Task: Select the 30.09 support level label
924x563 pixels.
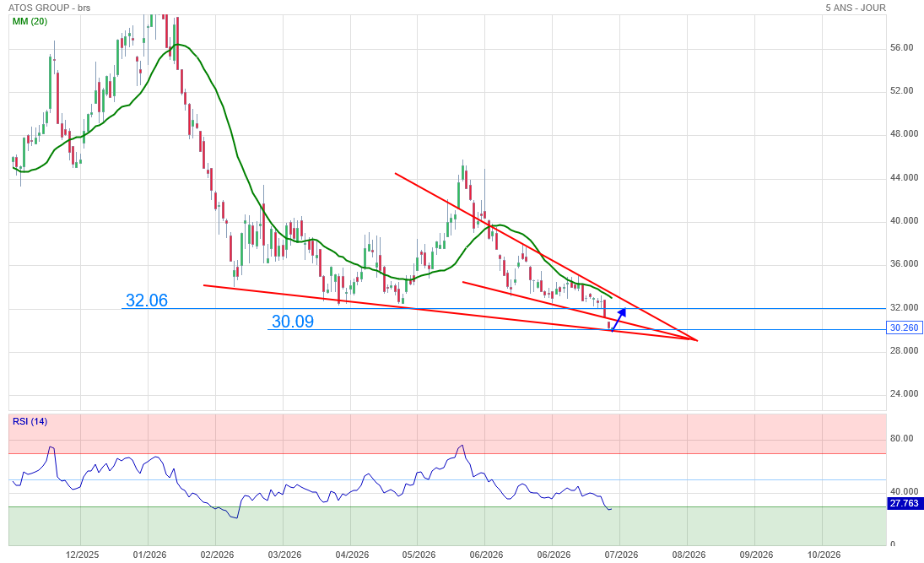Action: [x=292, y=322]
